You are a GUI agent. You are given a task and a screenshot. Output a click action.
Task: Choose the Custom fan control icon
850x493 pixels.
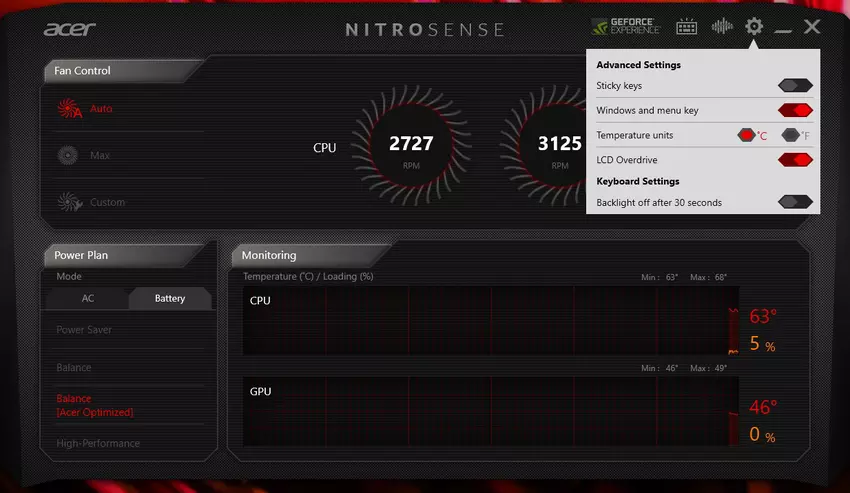click(x=69, y=202)
